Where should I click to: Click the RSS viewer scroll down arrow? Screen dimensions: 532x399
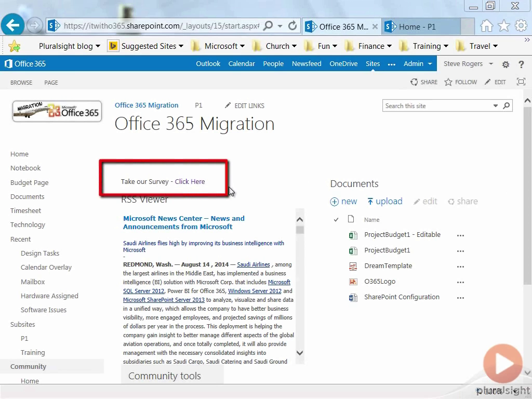point(300,353)
